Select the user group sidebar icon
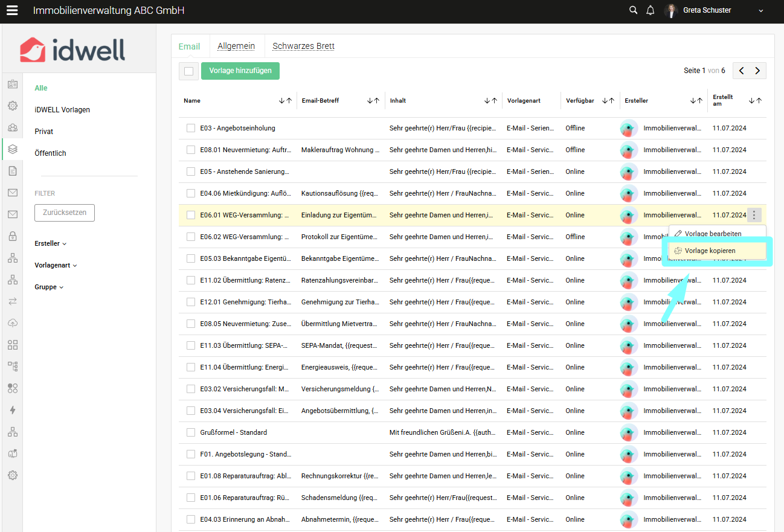 tap(12, 127)
